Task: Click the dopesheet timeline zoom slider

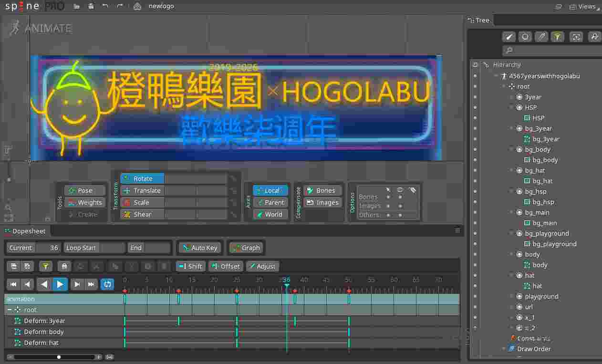Action: (59, 357)
